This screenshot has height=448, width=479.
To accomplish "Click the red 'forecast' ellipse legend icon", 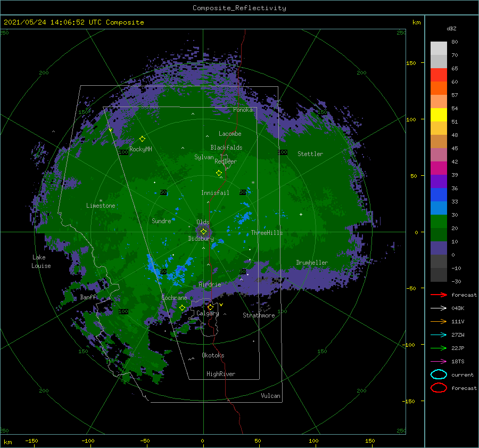I will pyautogui.click(x=439, y=388).
